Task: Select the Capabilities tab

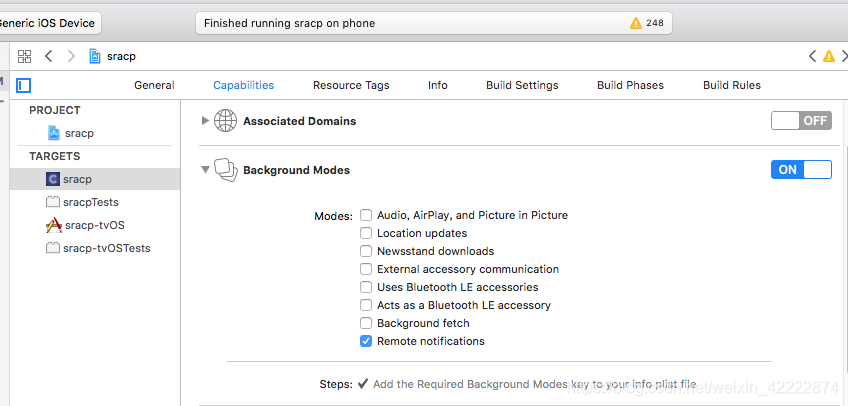Action: tap(243, 85)
